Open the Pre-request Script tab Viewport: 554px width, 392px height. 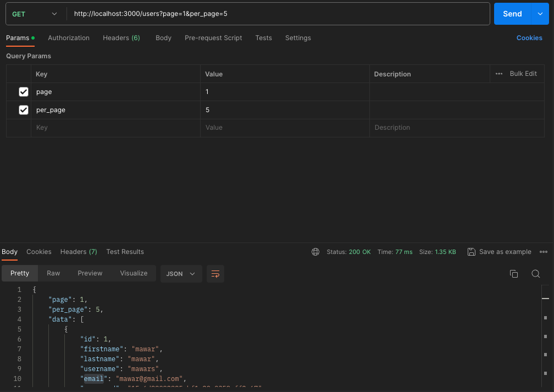click(213, 38)
